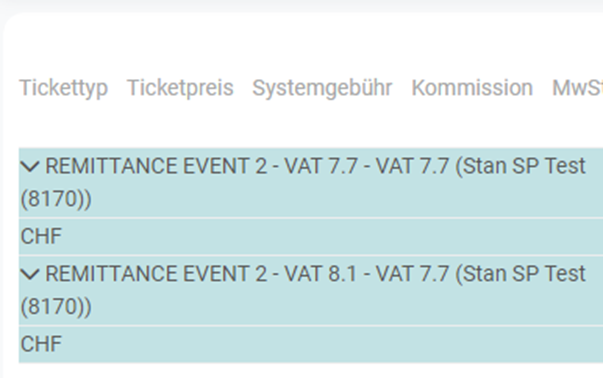Click the VAT 8.1 text in the event title
603x378 pixels.
pyautogui.click(x=321, y=274)
